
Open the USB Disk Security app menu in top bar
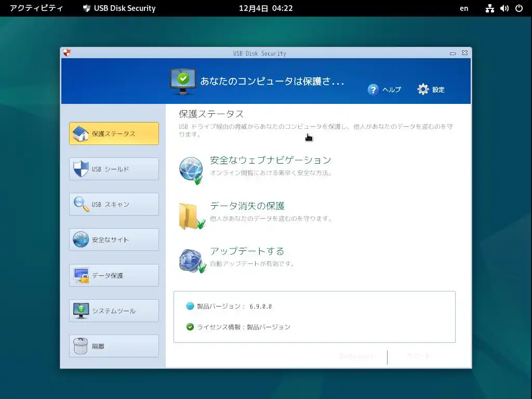(119, 8)
